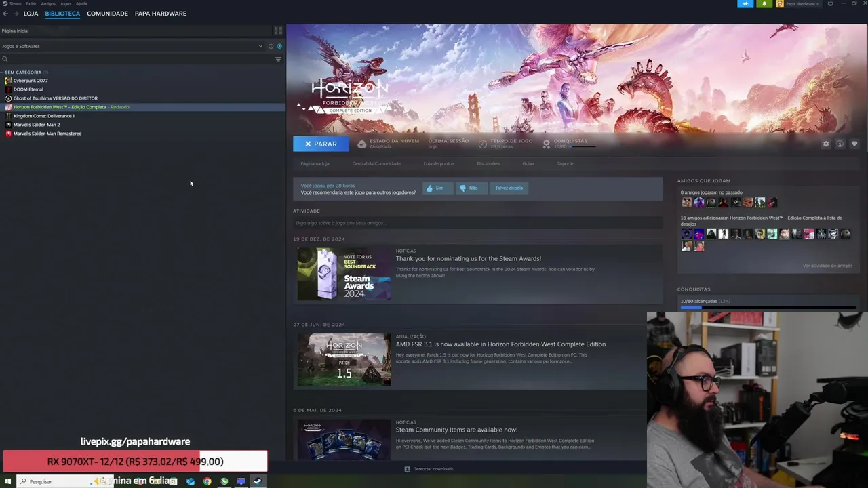Open the Steam Community Items news thumbnail
This screenshot has height=488, width=868.
(x=344, y=439)
